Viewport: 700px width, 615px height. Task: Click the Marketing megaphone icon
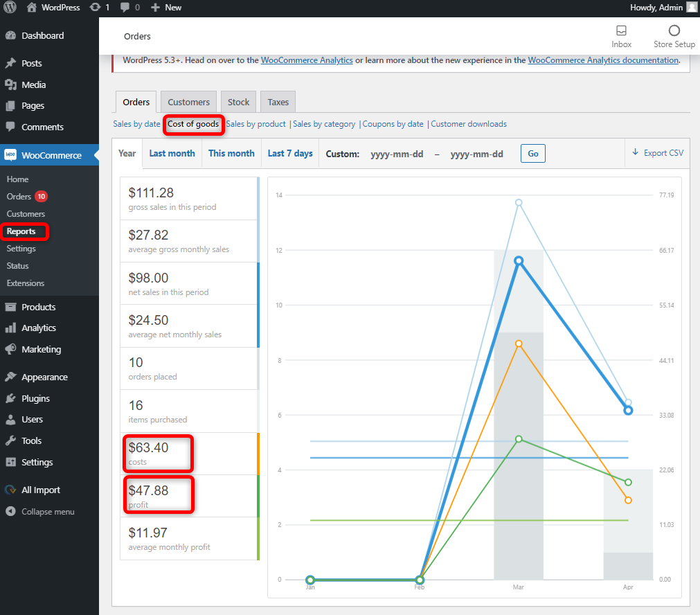tap(10, 349)
